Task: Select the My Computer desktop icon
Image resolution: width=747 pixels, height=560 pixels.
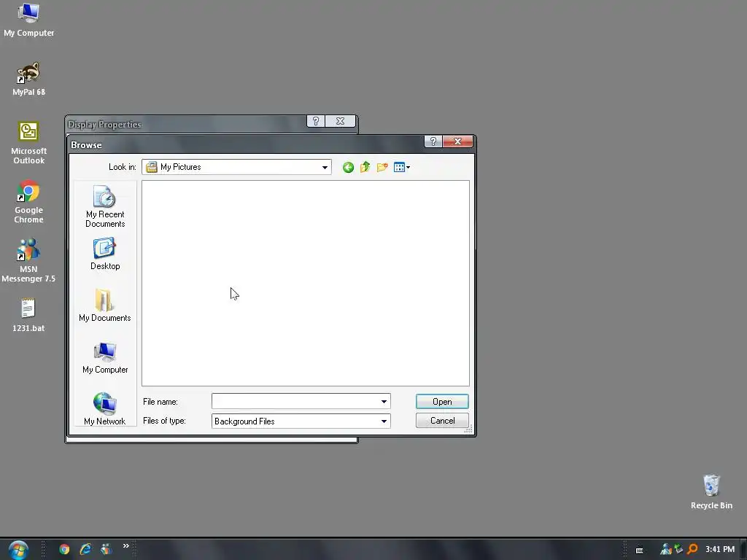Action: click(x=28, y=20)
